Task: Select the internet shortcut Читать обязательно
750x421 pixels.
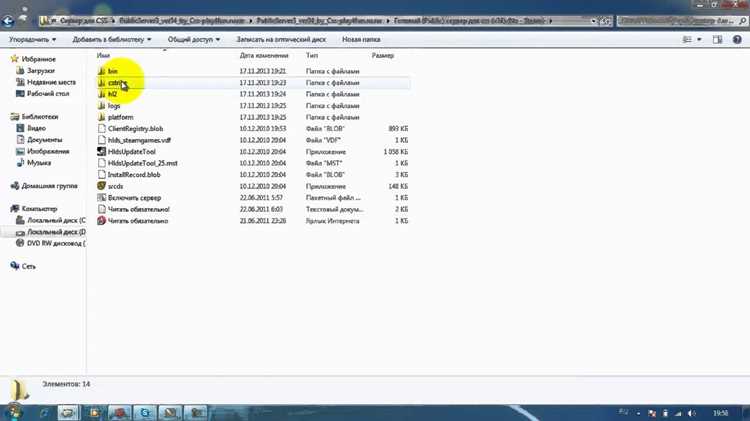Action: click(x=138, y=221)
